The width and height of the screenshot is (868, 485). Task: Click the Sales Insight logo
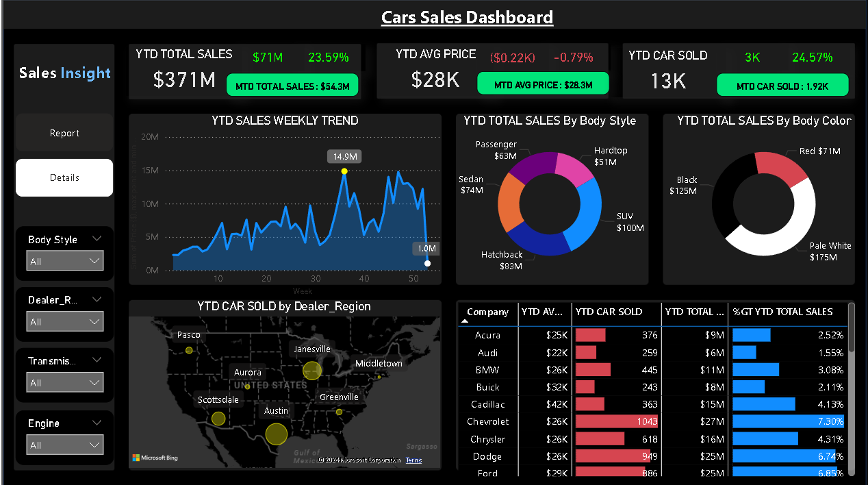64,73
